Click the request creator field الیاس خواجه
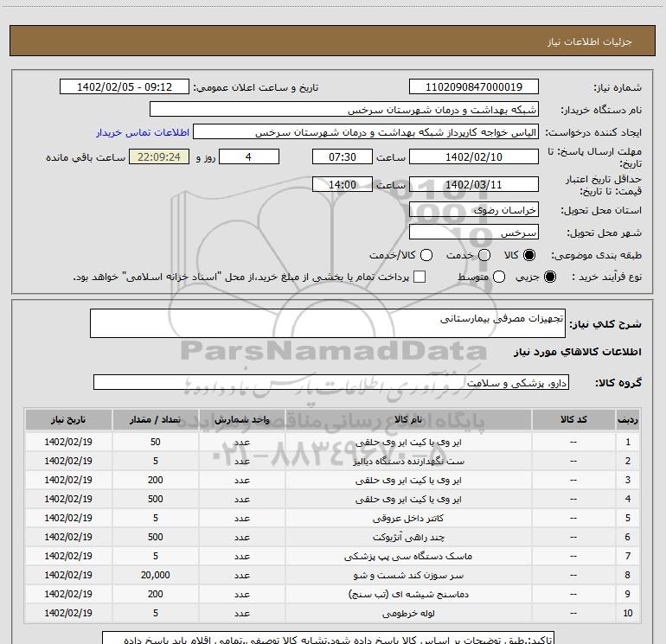Image resolution: width=666 pixels, height=644 pixels. pos(366,132)
